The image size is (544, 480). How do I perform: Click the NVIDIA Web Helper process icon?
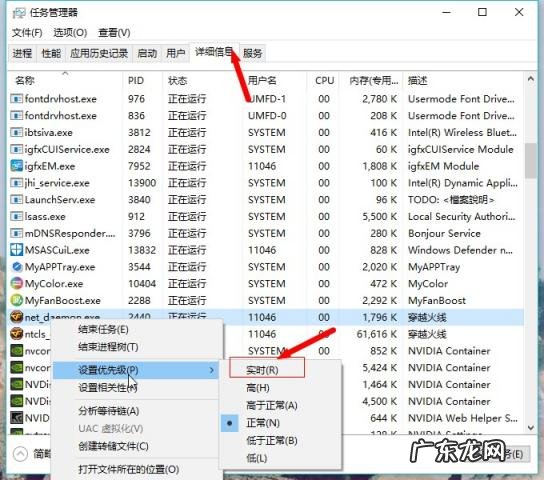click(16, 418)
